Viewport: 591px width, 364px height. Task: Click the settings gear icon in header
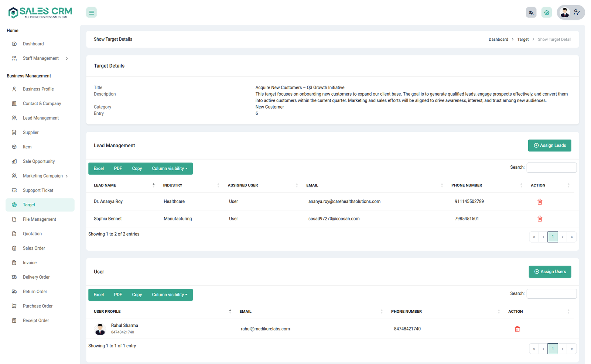(546, 13)
